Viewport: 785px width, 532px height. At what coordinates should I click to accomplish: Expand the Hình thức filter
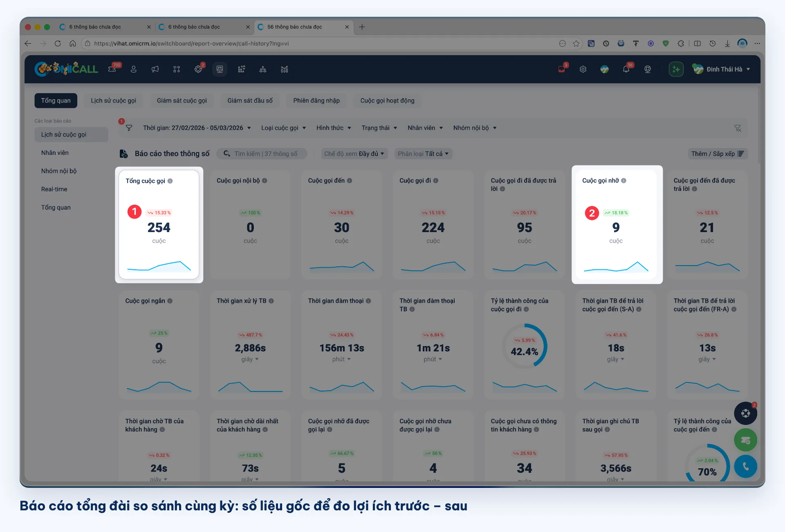coord(334,128)
